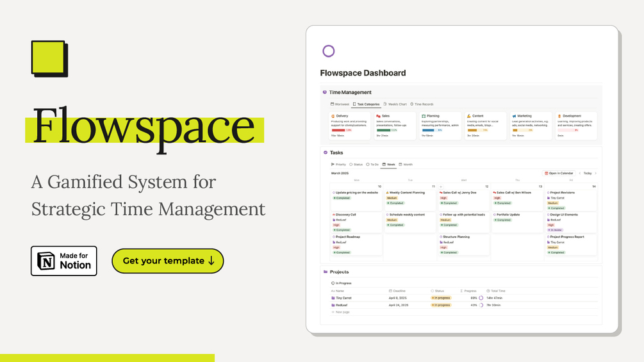
Task: Click Open in Calendar button
Action: (559, 173)
